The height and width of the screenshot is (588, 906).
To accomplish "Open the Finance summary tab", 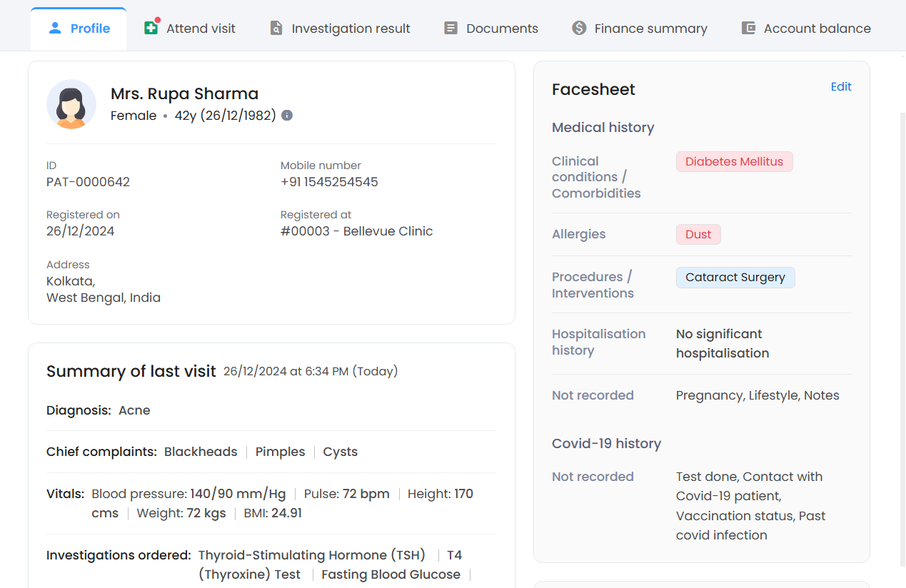I will [650, 29].
